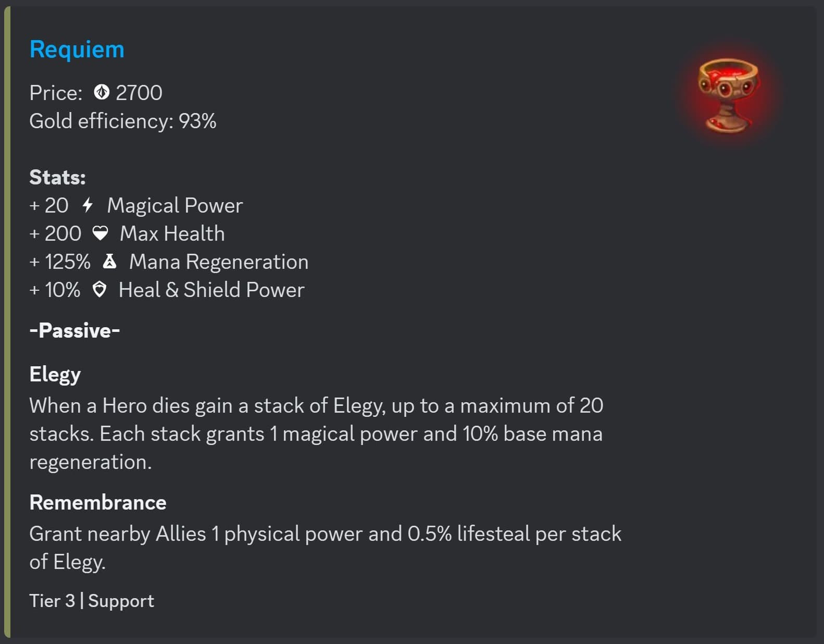824x644 pixels.
Task: Click the Remembrance passive heading
Action: pos(98,502)
